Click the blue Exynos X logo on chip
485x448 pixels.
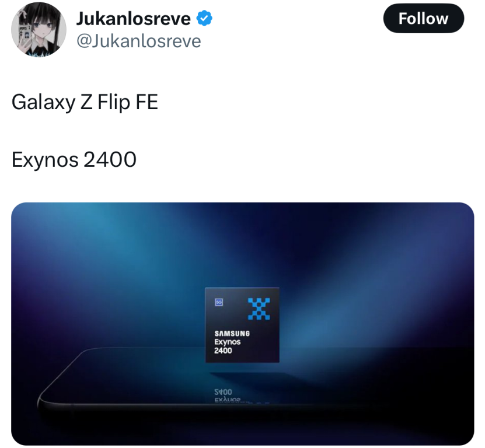259,309
